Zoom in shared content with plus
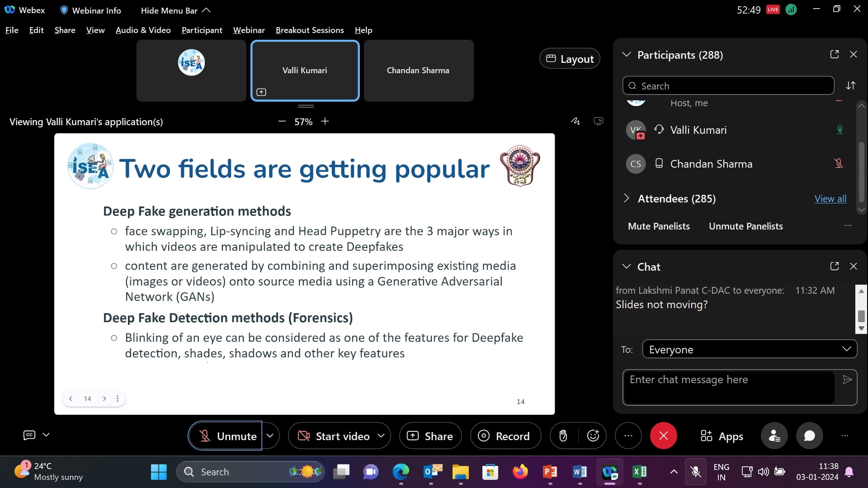The height and width of the screenshot is (488, 868). pos(325,122)
